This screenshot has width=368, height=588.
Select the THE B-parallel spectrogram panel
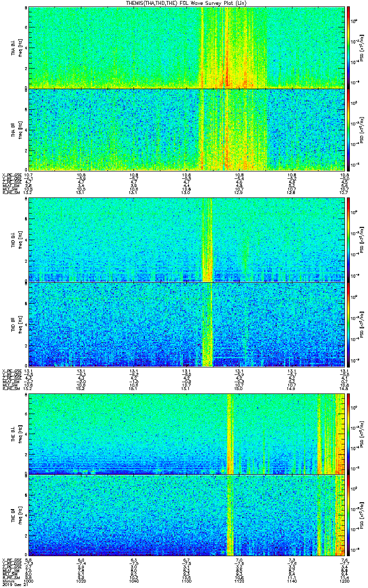point(186,515)
